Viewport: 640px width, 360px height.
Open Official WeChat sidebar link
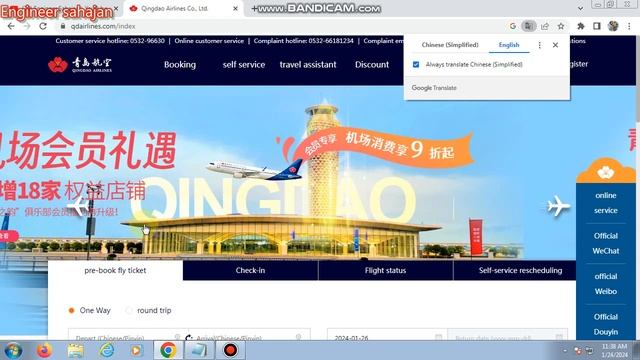pyautogui.click(x=606, y=243)
